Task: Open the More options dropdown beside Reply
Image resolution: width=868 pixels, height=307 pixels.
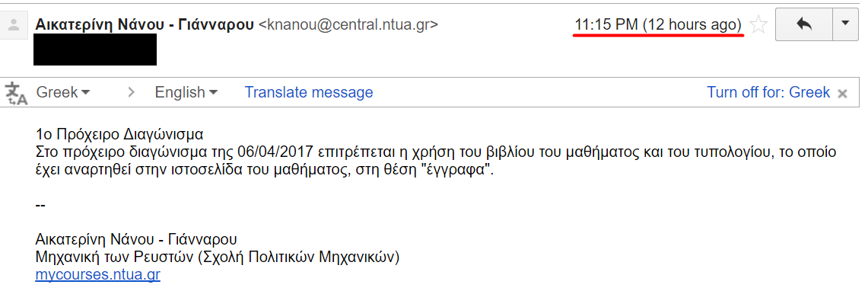Action: 845,24
